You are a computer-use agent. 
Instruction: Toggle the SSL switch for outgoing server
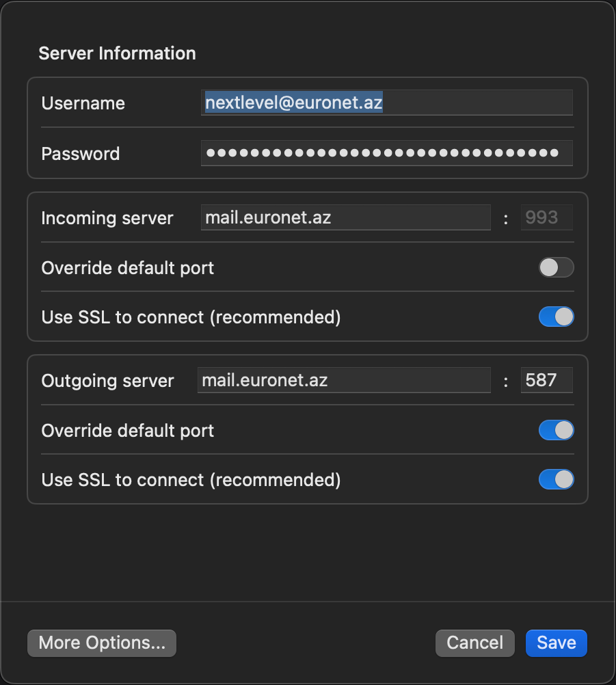(556, 480)
